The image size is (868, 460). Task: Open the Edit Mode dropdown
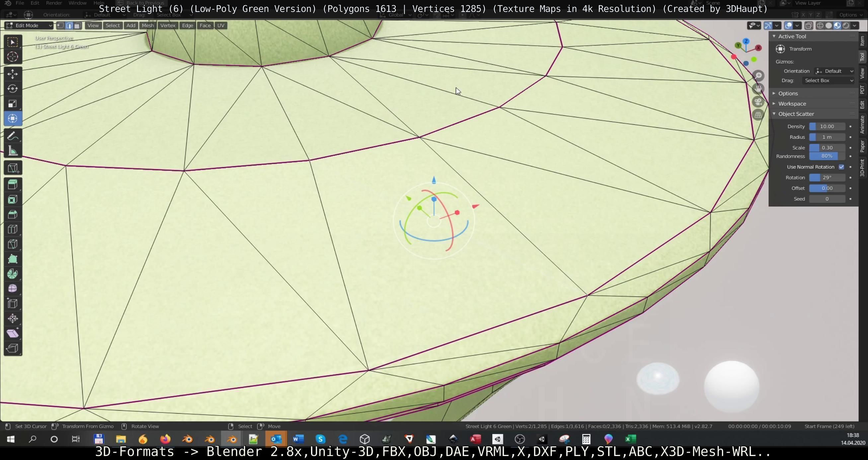29,26
